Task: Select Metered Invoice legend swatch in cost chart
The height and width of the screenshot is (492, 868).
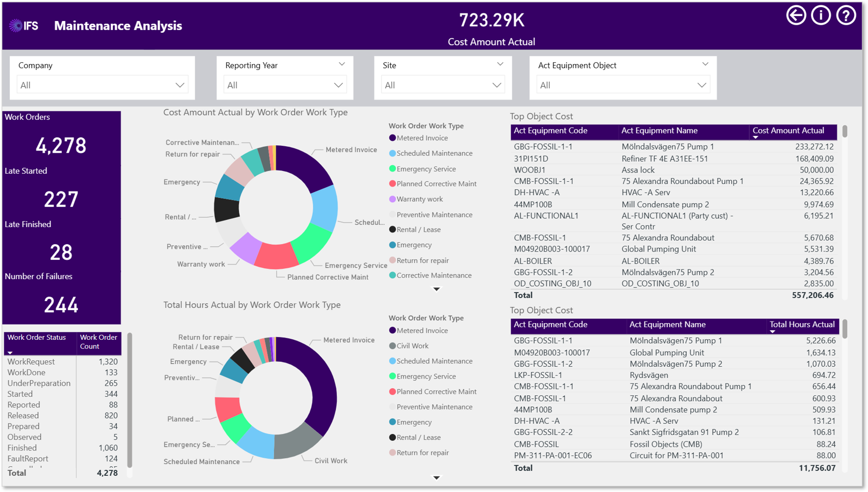Action: point(392,138)
